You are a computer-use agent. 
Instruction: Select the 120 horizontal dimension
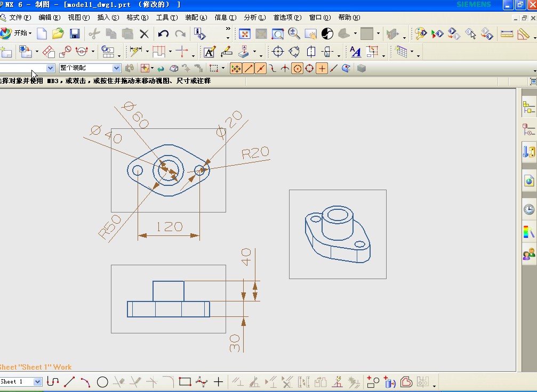[x=169, y=226]
